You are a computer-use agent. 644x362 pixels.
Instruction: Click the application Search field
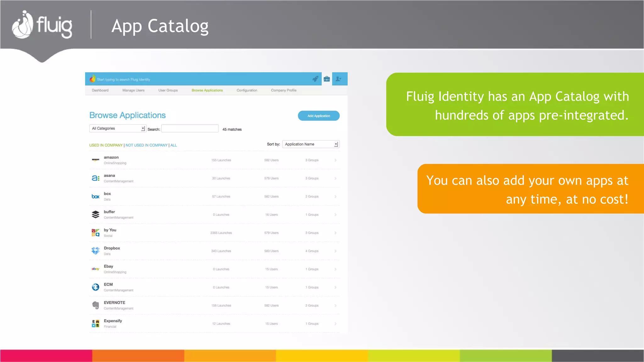[x=190, y=128]
